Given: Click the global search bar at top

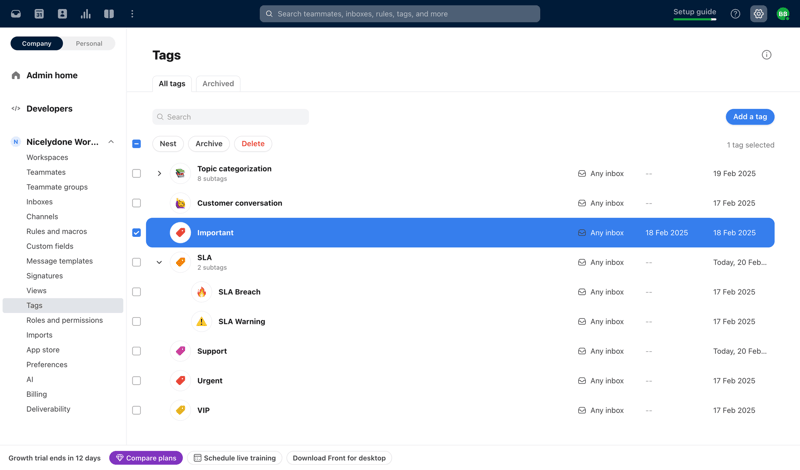Looking at the screenshot, I should pos(400,14).
